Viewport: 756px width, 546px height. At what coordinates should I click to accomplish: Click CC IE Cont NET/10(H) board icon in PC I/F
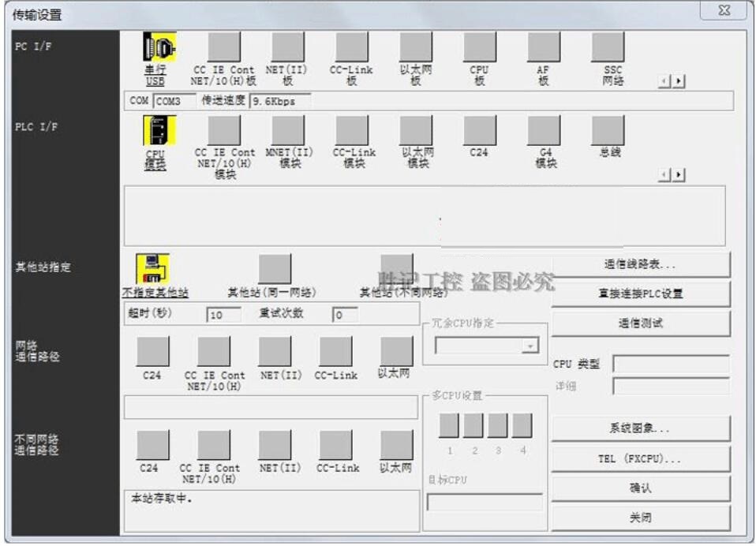(x=224, y=47)
